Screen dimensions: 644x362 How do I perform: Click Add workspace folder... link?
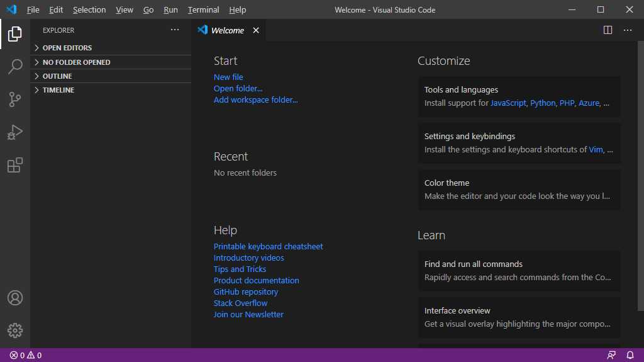[255, 100]
